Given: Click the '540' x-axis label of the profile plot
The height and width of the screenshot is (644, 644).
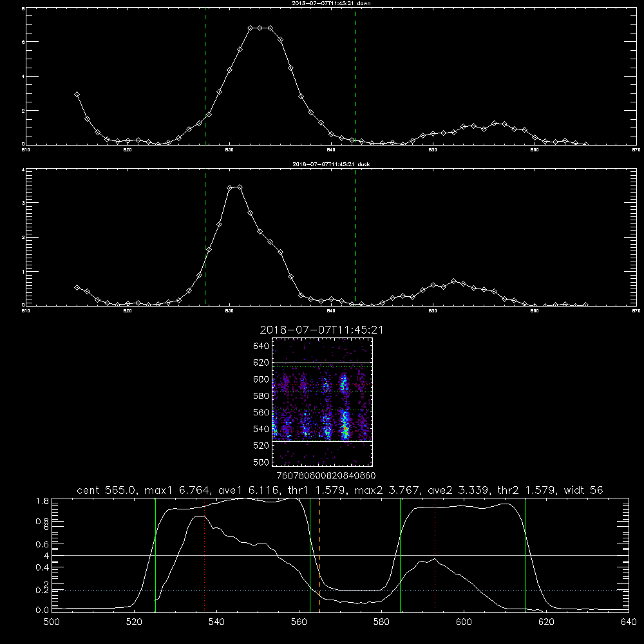Looking at the screenshot, I should tap(216, 622).
